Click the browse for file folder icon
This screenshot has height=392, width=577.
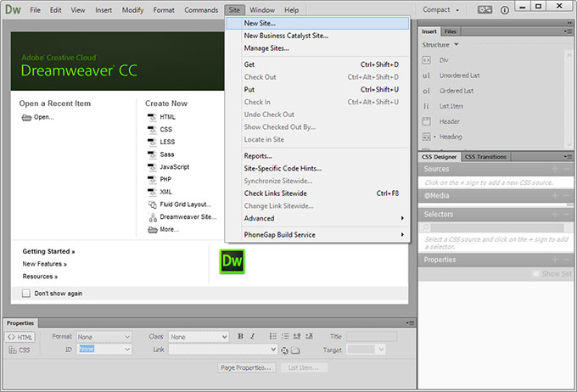click(x=294, y=350)
